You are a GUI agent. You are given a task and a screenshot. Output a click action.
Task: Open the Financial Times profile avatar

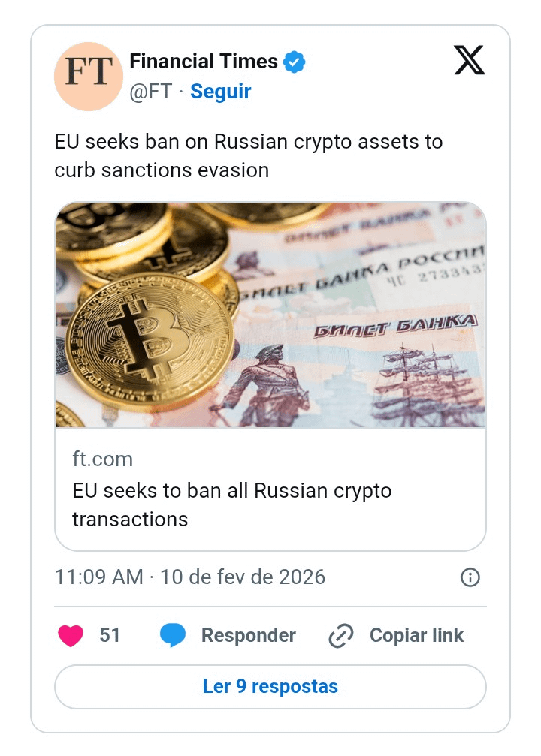(x=89, y=76)
